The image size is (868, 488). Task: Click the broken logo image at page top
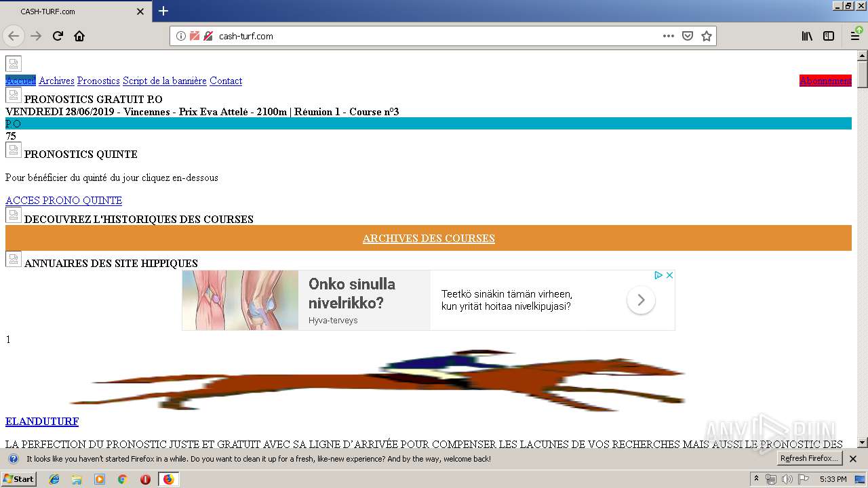[14, 64]
